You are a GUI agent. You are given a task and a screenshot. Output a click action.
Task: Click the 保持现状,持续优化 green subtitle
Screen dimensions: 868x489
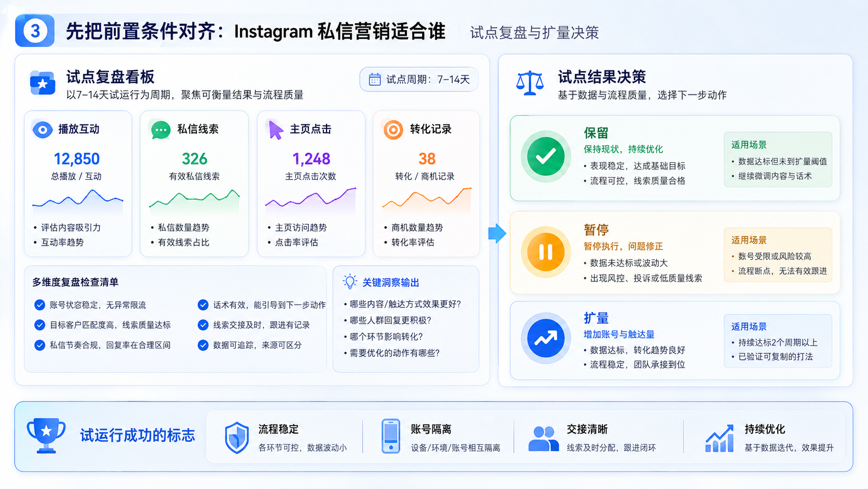click(623, 150)
